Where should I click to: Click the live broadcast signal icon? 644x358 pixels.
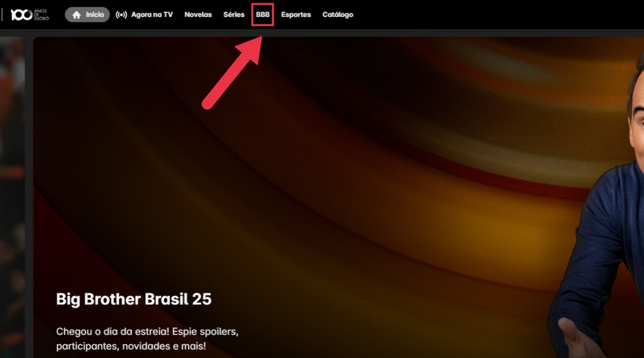121,15
